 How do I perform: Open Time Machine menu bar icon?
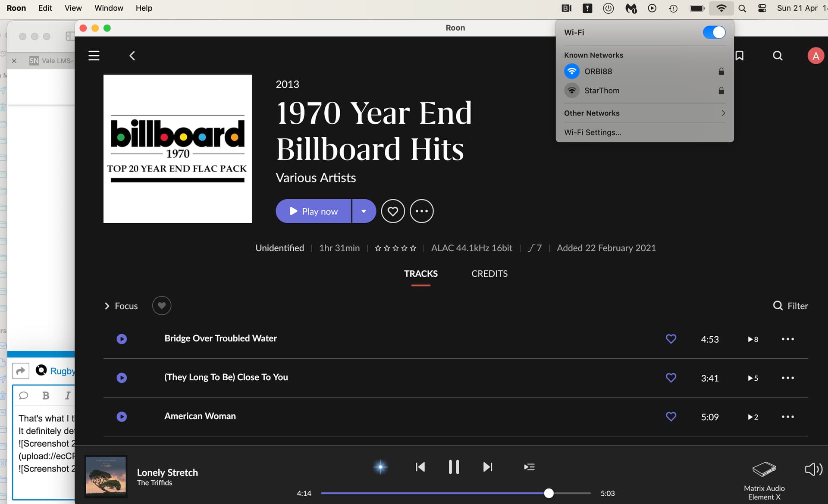pyautogui.click(x=673, y=8)
